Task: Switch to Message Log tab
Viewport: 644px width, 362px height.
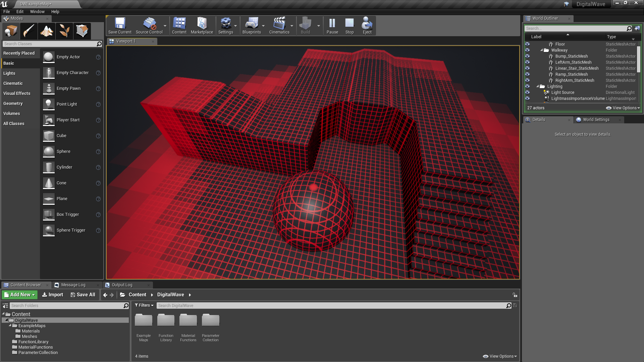Action: 73,285
